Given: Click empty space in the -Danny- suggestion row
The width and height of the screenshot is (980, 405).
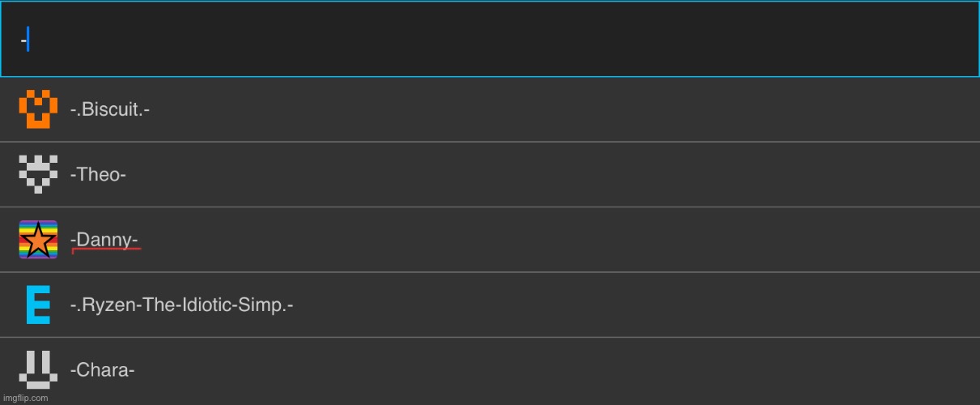Looking at the screenshot, I should pyautogui.click(x=566, y=240).
